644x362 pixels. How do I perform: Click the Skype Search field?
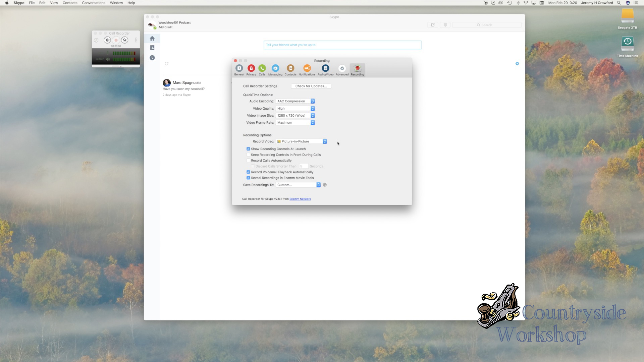(x=487, y=25)
